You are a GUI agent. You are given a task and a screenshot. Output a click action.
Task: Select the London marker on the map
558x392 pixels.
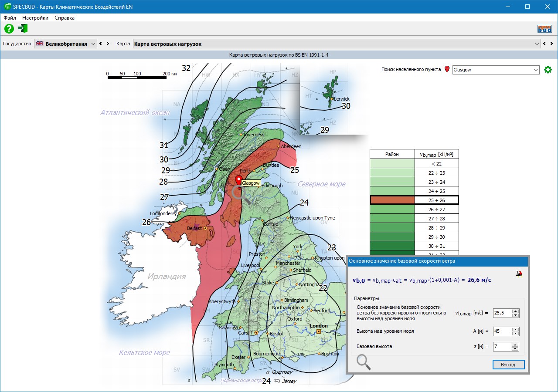[x=319, y=331]
